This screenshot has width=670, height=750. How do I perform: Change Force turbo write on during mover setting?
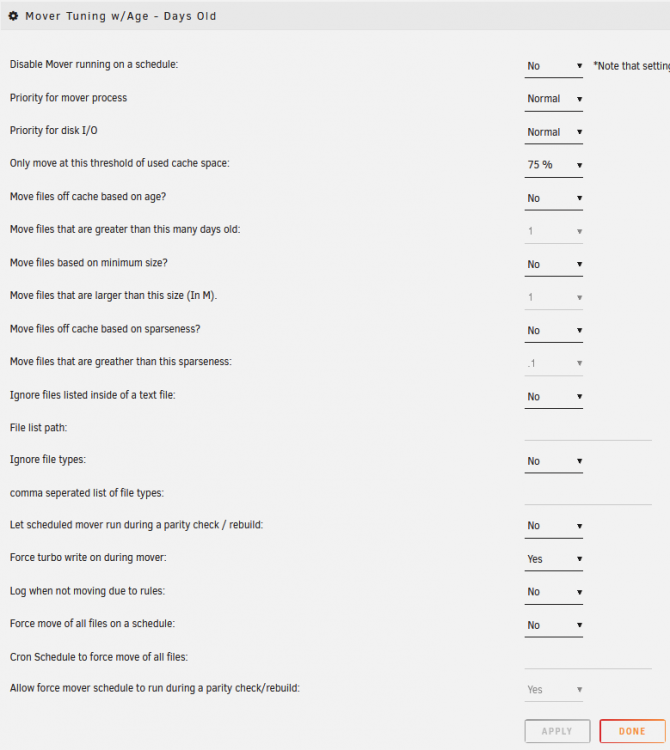[553, 560]
